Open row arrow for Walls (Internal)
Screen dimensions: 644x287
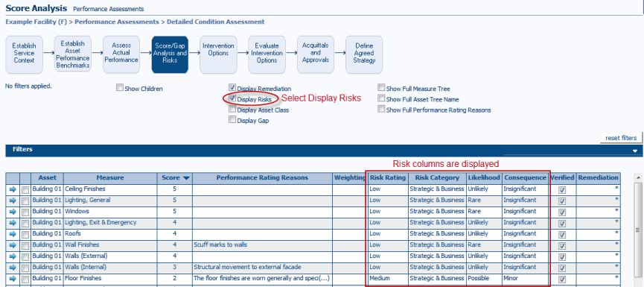(x=13, y=268)
